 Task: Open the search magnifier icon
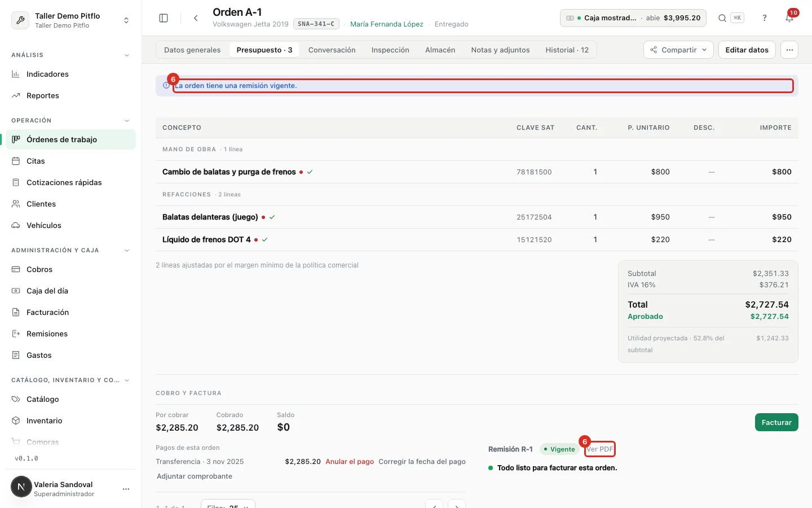click(722, 18)
